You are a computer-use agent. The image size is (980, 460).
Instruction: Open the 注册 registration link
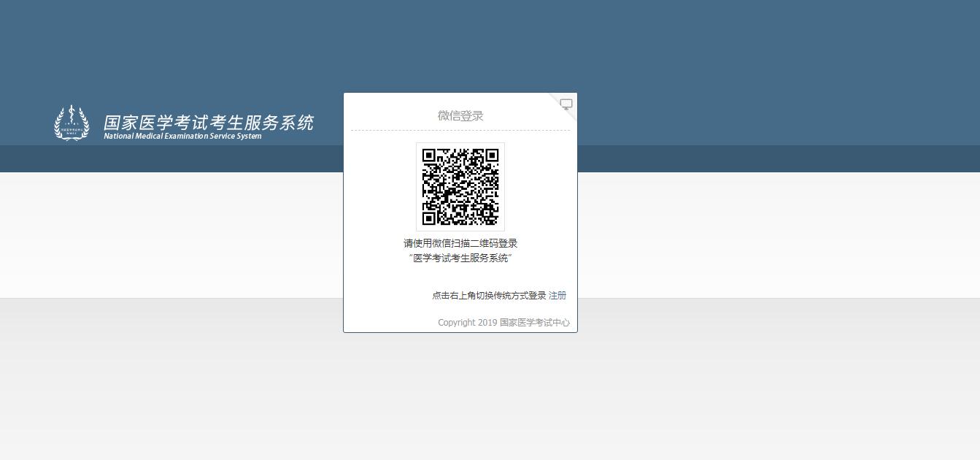point(557,296)
